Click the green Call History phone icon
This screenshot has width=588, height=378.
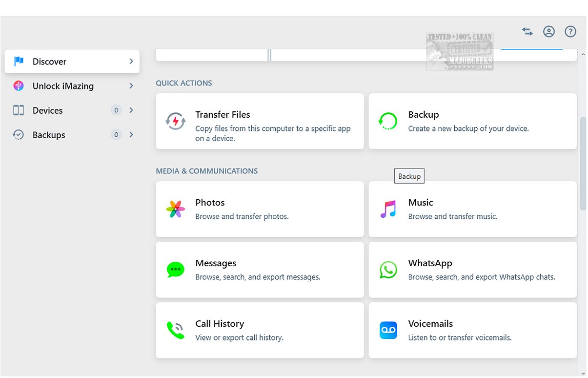pos(175,330)
